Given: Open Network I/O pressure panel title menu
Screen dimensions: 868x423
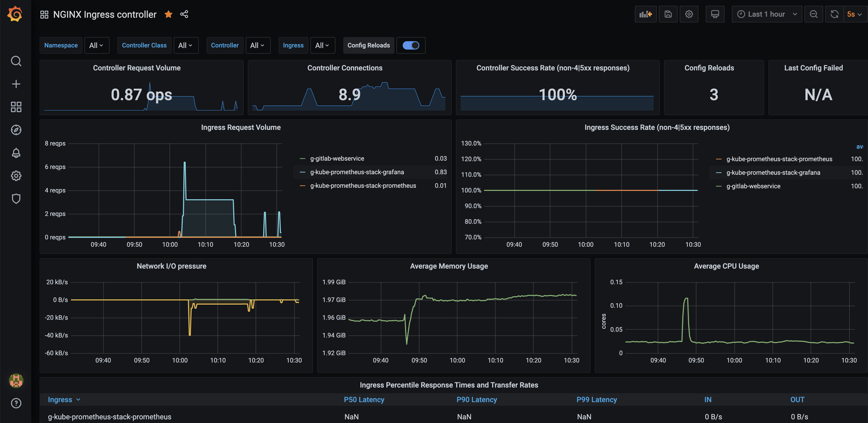Looking at the screenshot, I should pos(172,266).
